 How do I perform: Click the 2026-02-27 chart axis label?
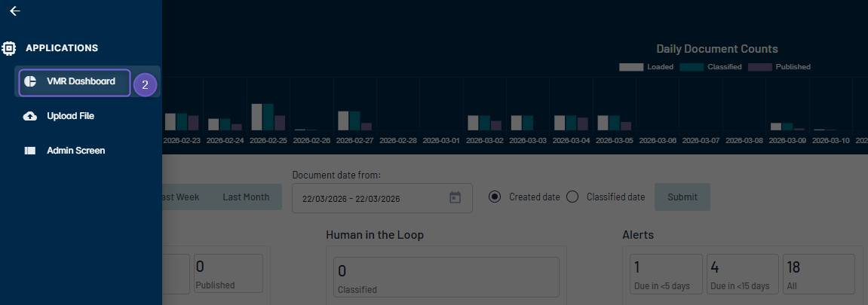pyautogui.click(x=355, y=141)
